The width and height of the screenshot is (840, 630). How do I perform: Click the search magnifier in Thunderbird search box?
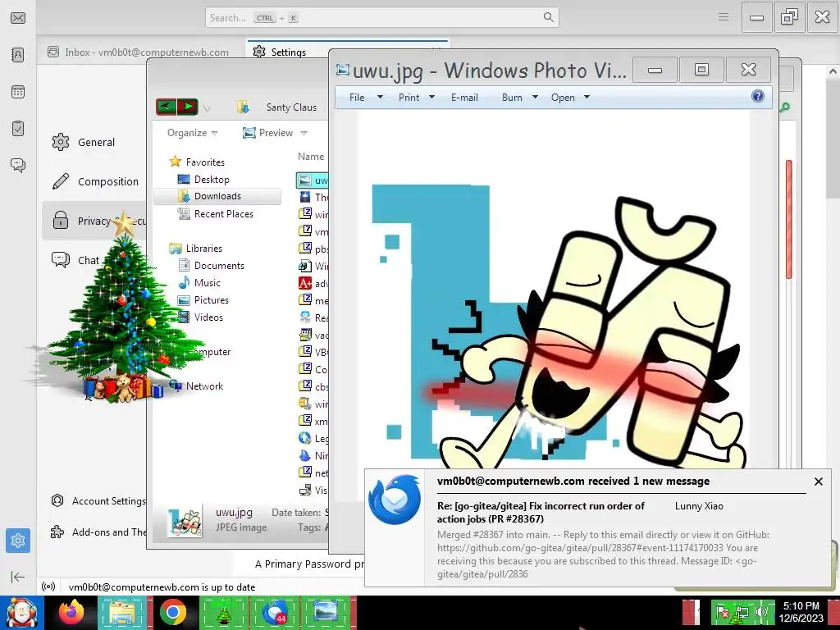pos(548,17)
